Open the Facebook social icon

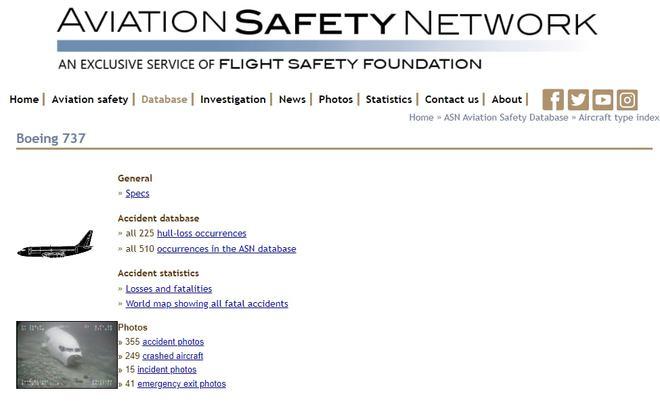[553, 99]
